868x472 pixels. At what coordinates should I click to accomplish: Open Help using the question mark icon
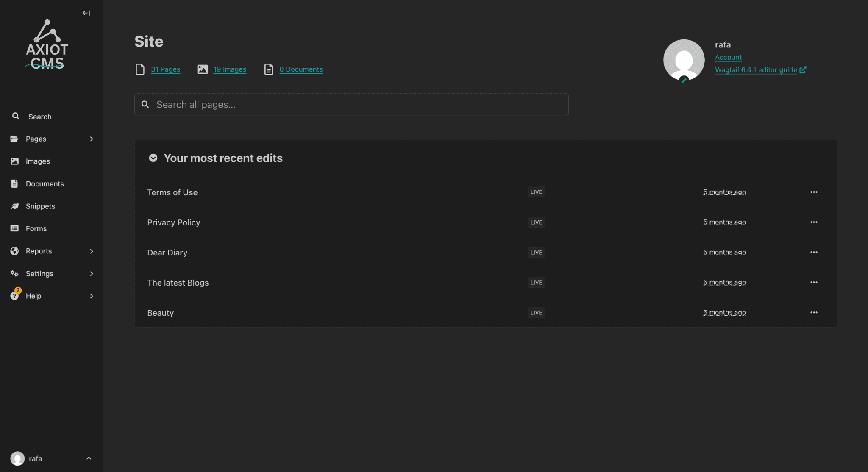14,296
